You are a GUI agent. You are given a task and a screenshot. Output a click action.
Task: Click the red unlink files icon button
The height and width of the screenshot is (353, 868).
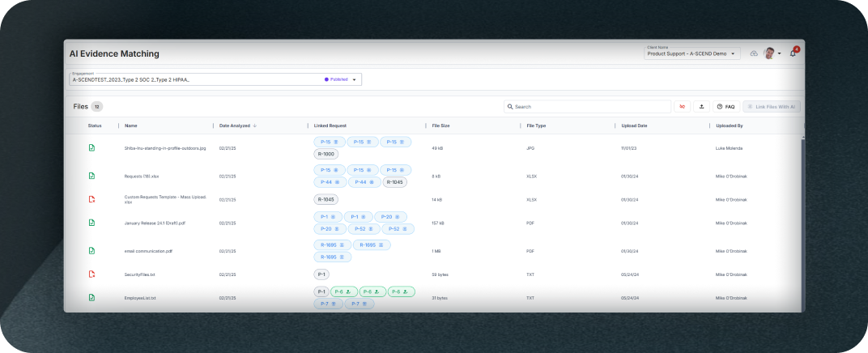(682, 107)
